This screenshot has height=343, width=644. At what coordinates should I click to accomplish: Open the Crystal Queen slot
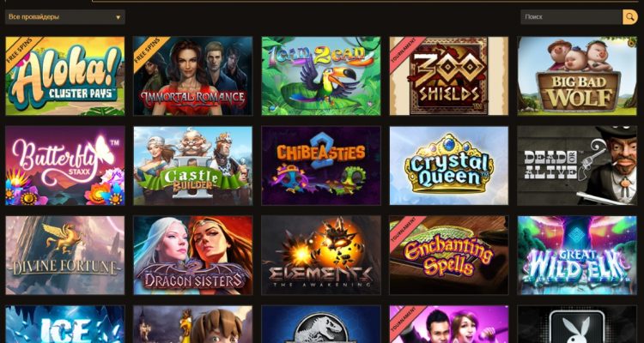(449, 165)
